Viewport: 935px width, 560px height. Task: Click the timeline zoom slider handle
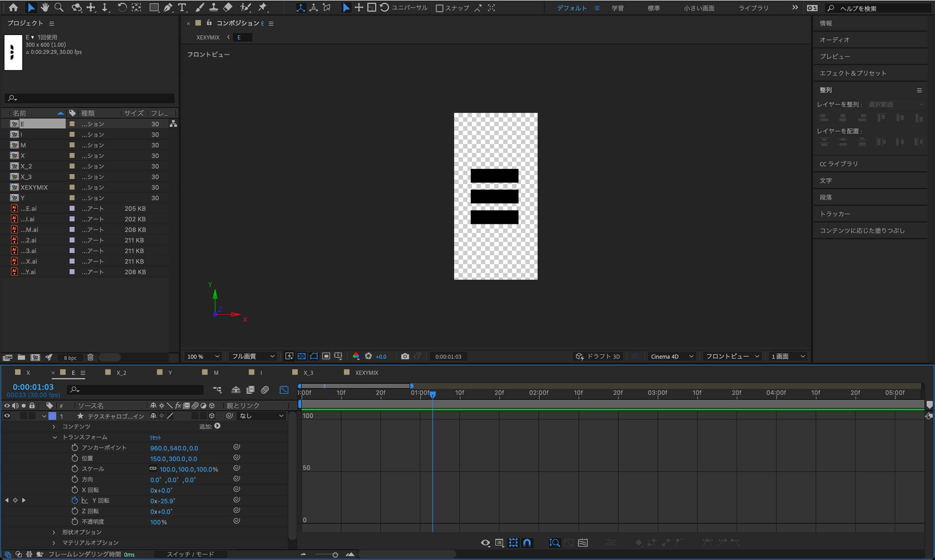coord(335,554)
